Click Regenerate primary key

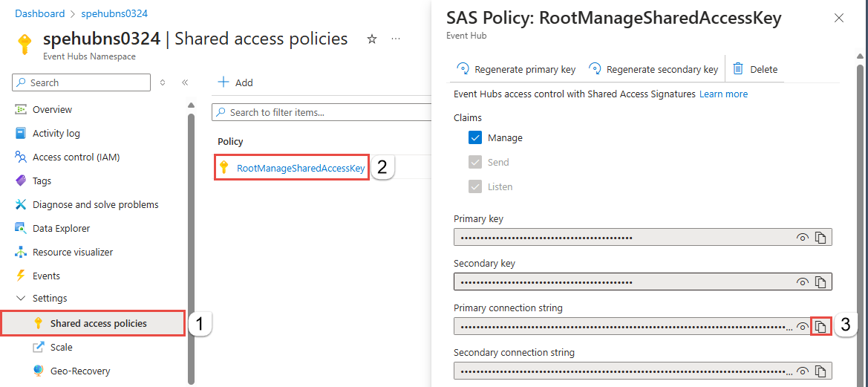coord(516,69)
